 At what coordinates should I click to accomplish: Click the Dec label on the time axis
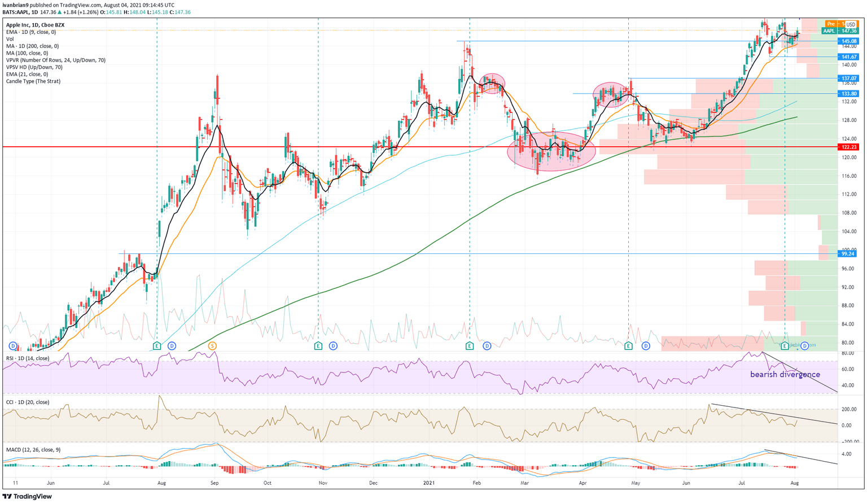pos(374,483)
